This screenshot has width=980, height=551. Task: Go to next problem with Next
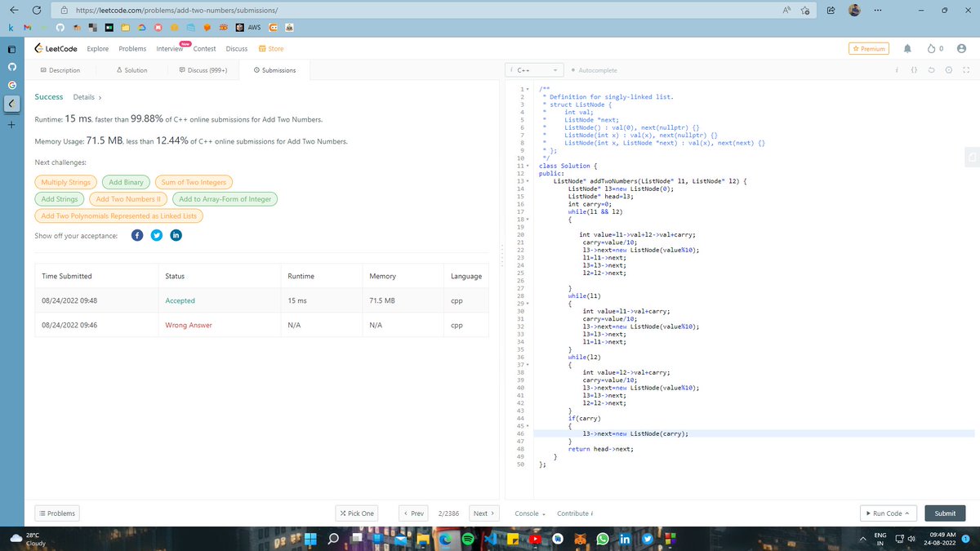pyautogui.click(x=483, y=513)
